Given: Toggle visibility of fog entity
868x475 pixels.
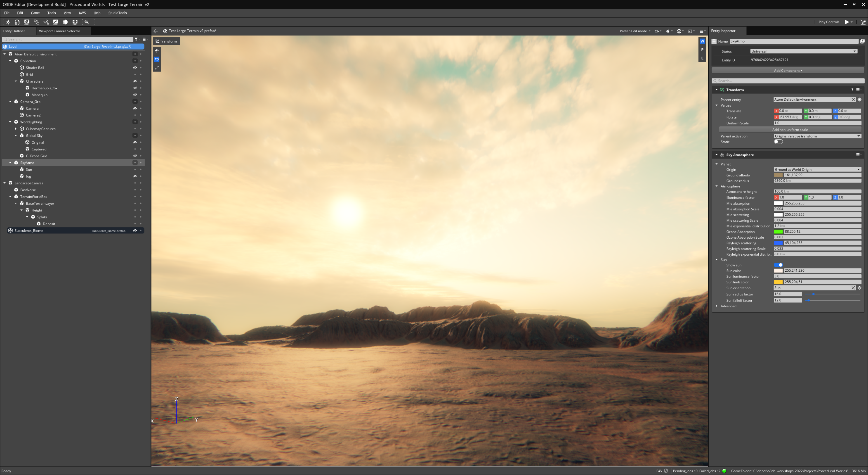Looking at the screenshot, I should click(135, 176).
